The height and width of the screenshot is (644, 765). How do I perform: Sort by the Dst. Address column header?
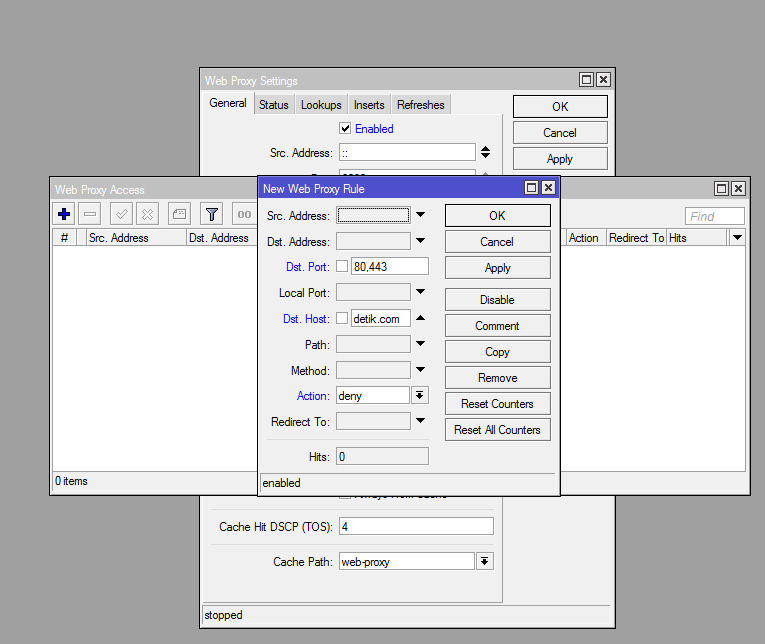click(x=222, y=238)
